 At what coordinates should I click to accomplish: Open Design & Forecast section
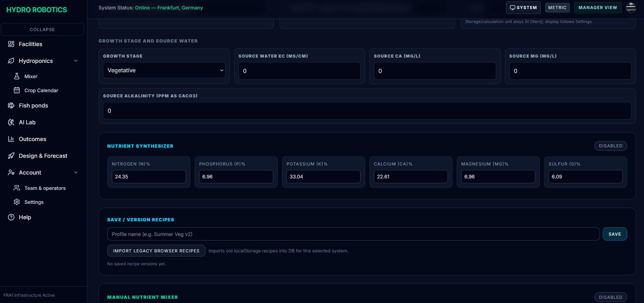[x=42, y=156]
